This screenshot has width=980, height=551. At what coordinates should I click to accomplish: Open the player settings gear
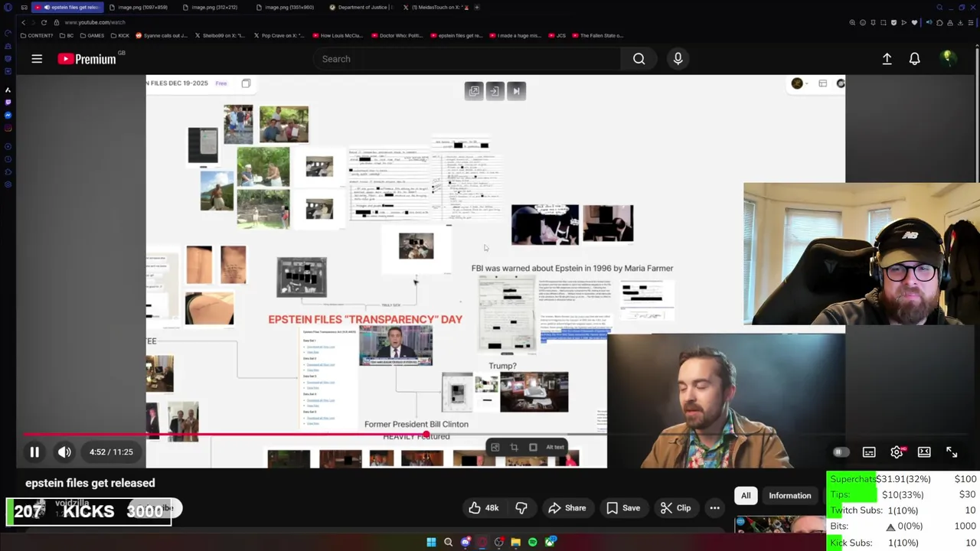897,452
